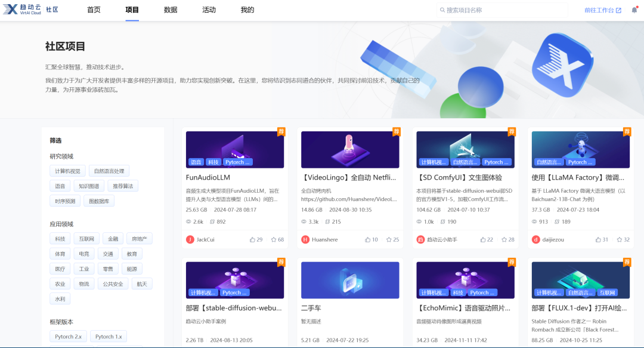
Task: Select the 公共安全 application filter
Action: tap(113, 284)
